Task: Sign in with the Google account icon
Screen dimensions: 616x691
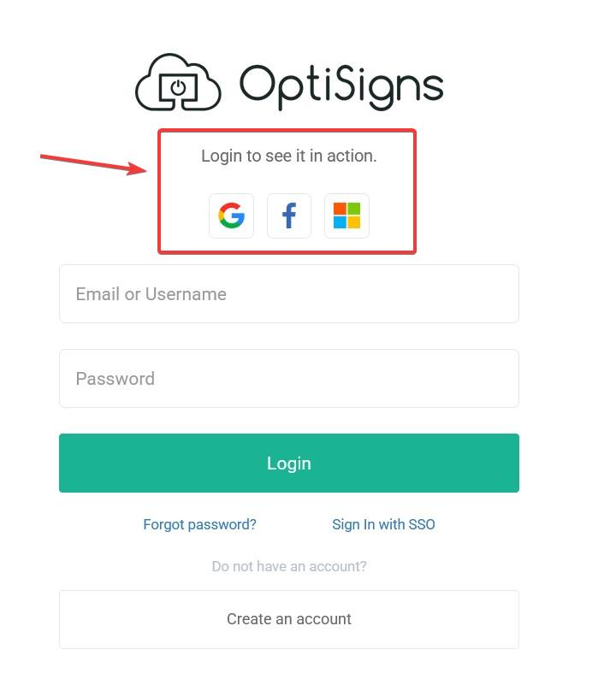Action: [231, 216]
